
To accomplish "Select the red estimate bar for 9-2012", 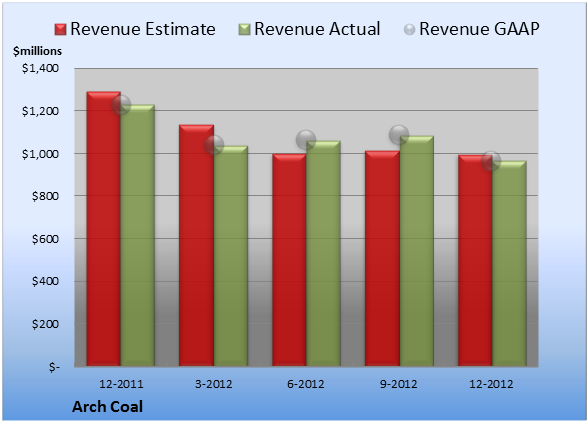I will click(x=382, y=258).
